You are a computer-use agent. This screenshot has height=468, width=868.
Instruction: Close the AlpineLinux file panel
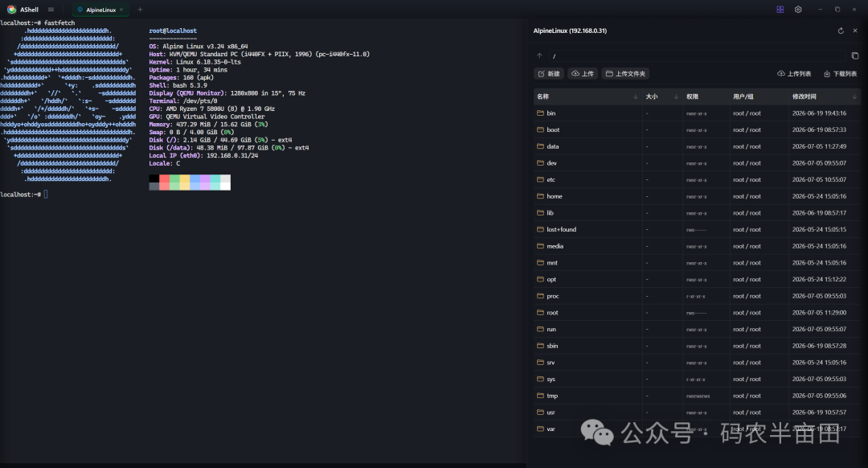[x=855, y=31]
